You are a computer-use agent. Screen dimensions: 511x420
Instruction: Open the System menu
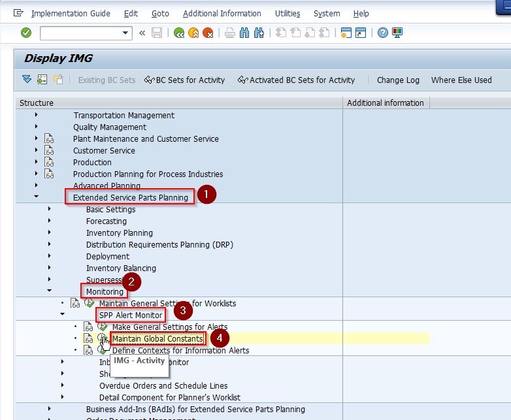[327, 13]
